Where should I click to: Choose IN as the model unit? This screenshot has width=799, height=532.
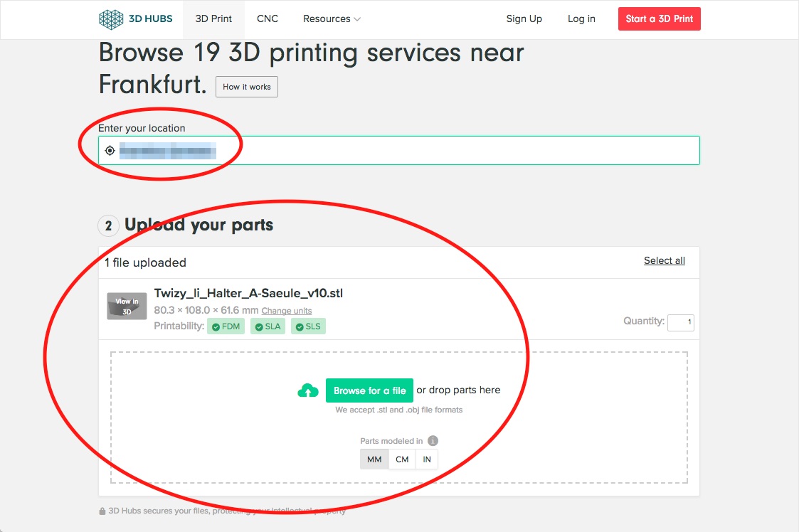(x=427, y=459)
